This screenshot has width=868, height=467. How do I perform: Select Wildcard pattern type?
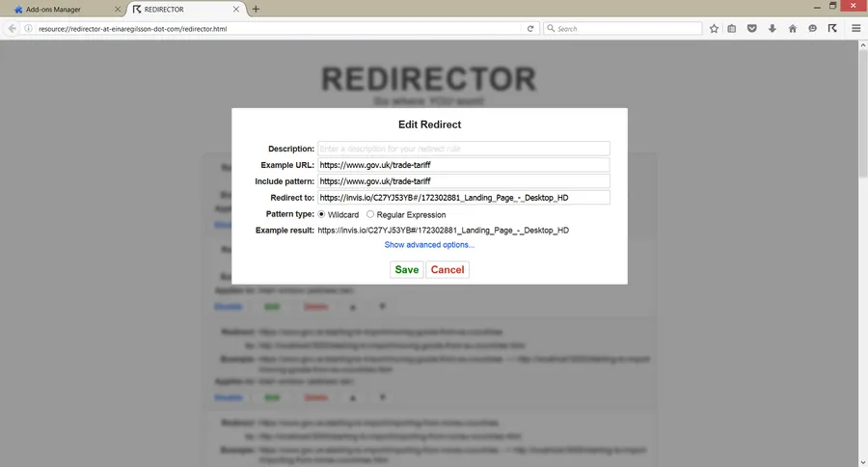(x=321, y=214)
